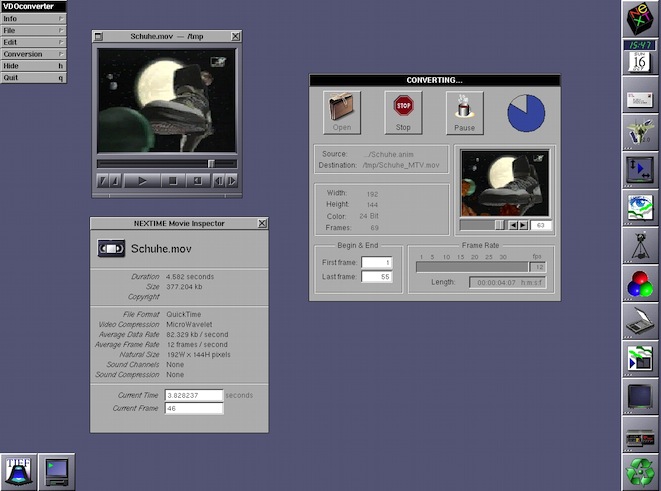Viewport: 661px width, 491px height.
Task: Click the monitor app icon at bottom left
Action: point(56,472)
